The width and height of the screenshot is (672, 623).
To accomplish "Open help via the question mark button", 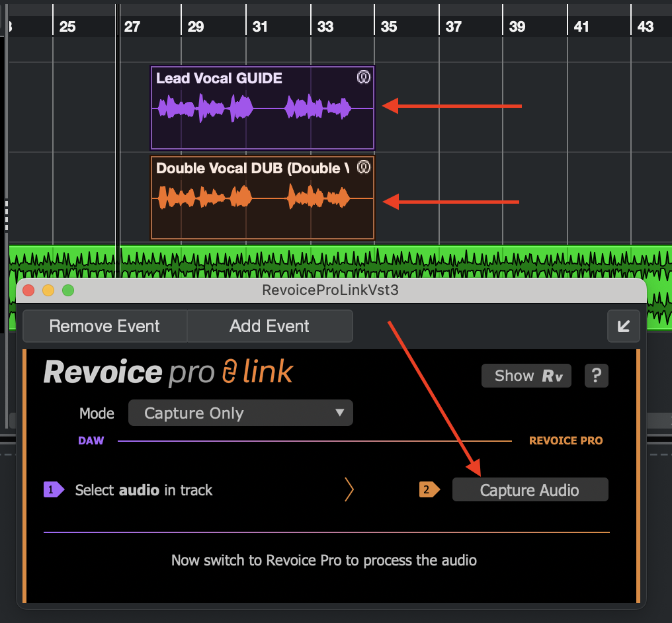I will [x=596, y=376].
